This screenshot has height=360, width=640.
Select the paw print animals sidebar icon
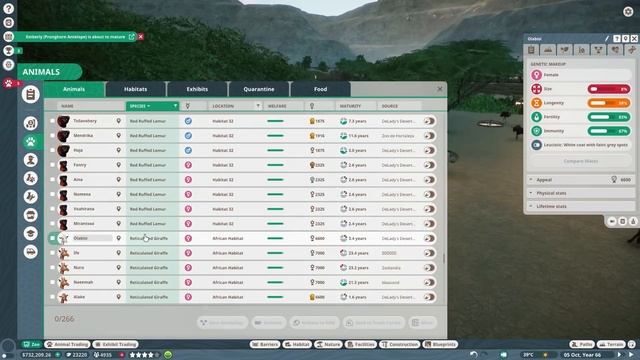coord(31,142)
